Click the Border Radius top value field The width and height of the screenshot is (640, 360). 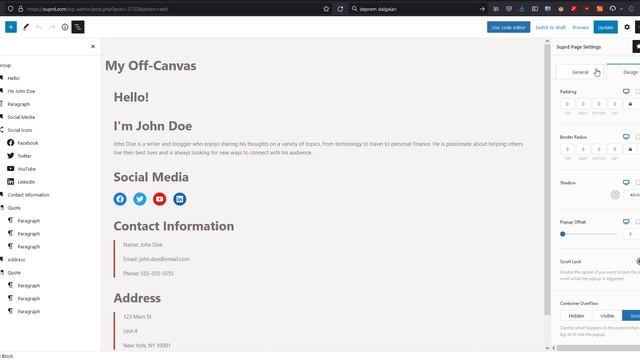567,149
